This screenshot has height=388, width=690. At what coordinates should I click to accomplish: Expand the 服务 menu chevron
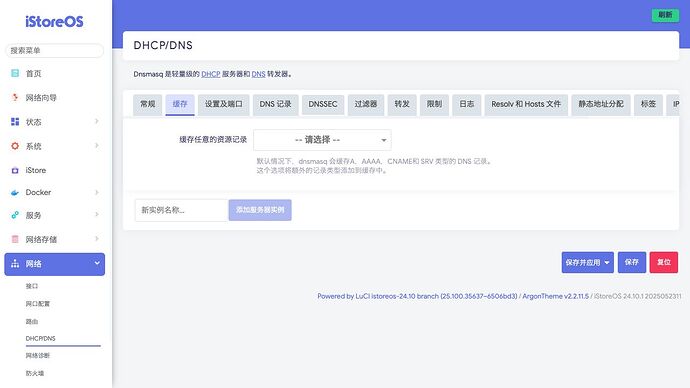[96, 215]
